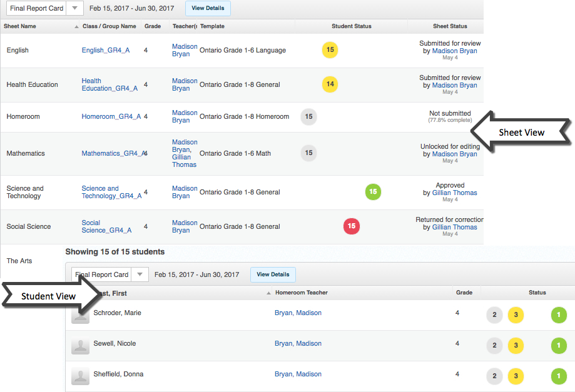Sort by Class / Group Name column

(x=109, y=26)
